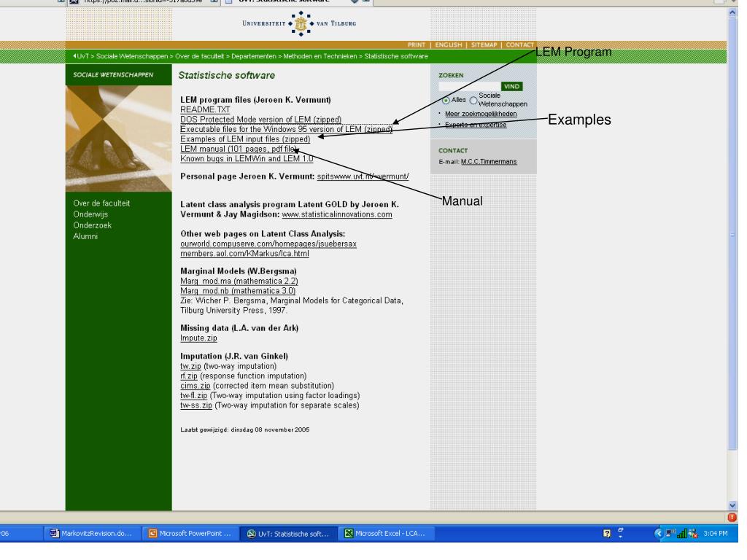
Task: Click Over de faculteit in sidebar
Action: coord(101,203)
